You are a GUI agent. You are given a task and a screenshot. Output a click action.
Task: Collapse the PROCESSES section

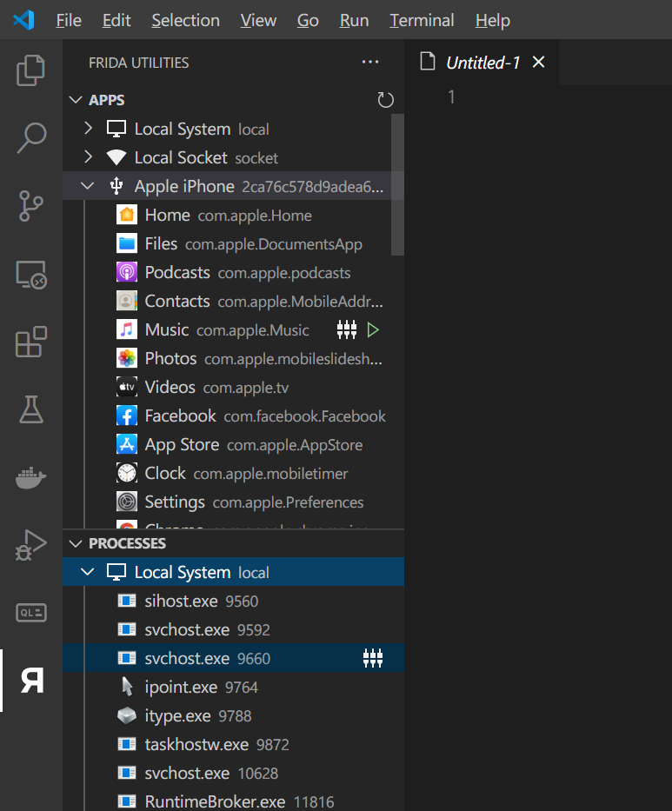(x=76, y=543)
